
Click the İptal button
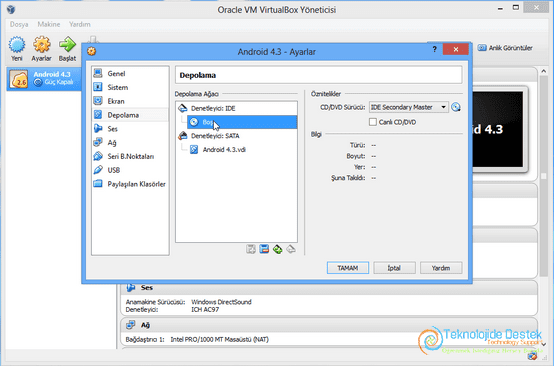click(394, 268)
